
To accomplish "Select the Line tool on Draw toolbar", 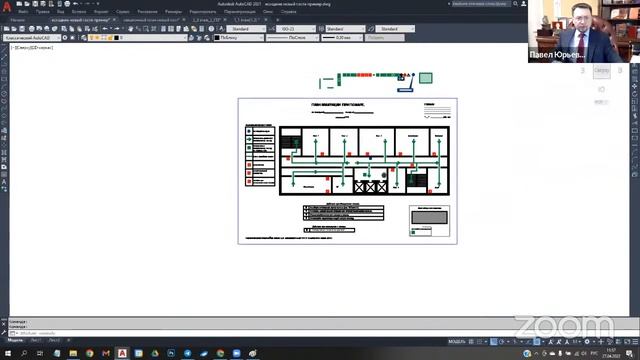I will click(4, 49).
